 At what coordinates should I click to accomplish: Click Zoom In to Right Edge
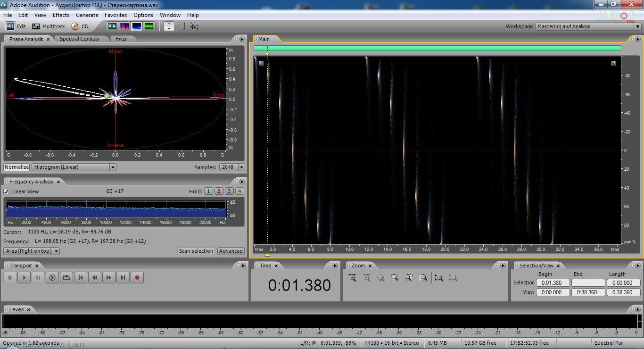coord(423,278)
